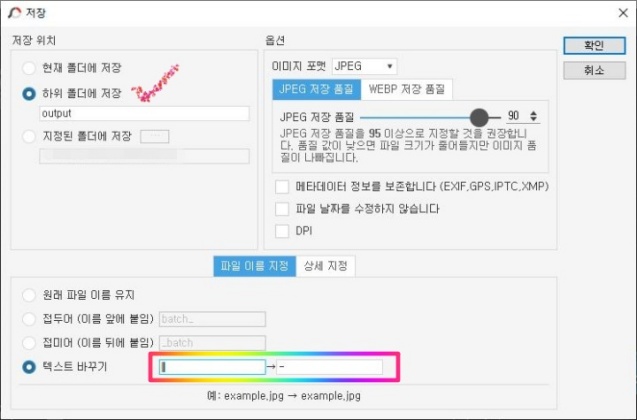Switch to 상세 지정 tab
The image size is (637, 420).
click(325, 266)
